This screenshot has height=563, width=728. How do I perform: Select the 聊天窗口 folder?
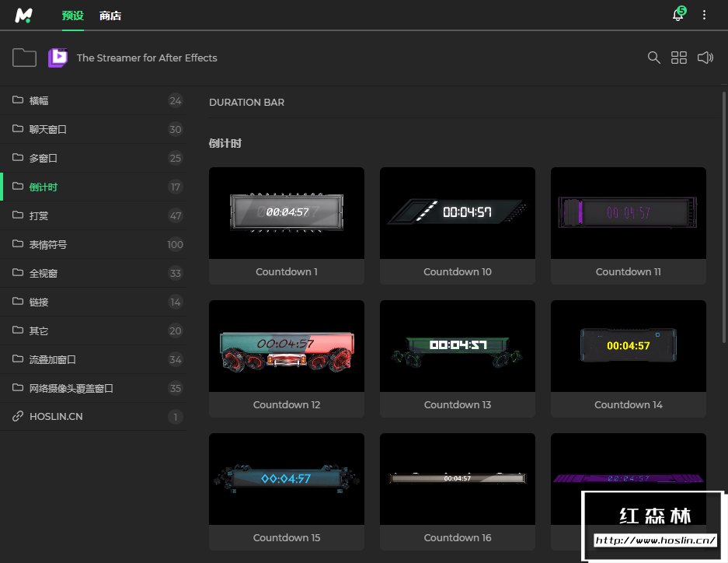pos(48,129)
